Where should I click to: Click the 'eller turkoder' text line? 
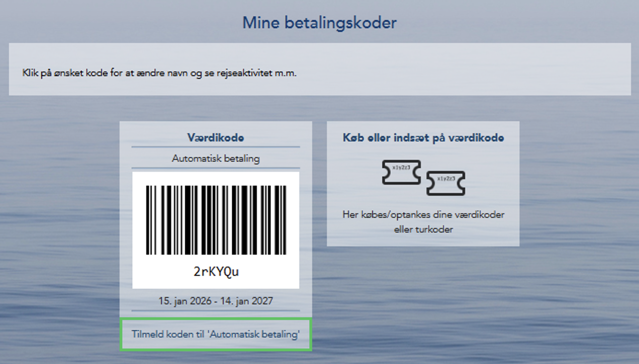pyautogui.click(x=423, y=229)
